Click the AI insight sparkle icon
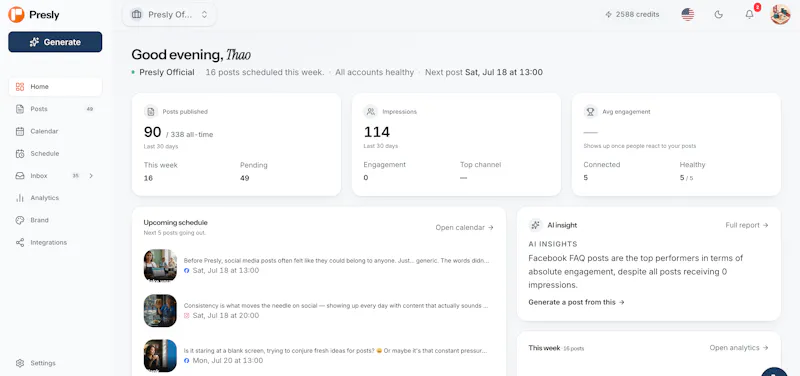 pos(535,225)
